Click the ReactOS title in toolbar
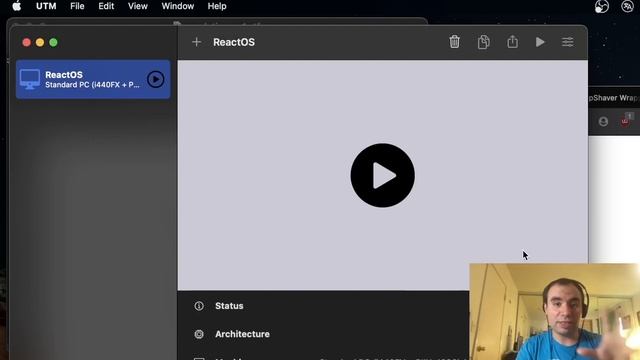This screenshot has width=640, height=360. coord(234,42)
